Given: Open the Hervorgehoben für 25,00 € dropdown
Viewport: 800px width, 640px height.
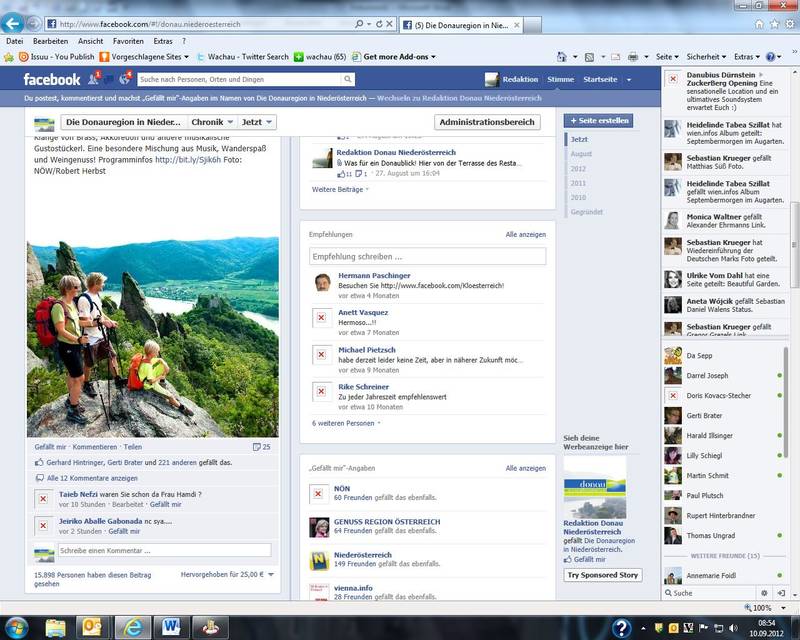Looking at the screenshot, I should point(226,574).
